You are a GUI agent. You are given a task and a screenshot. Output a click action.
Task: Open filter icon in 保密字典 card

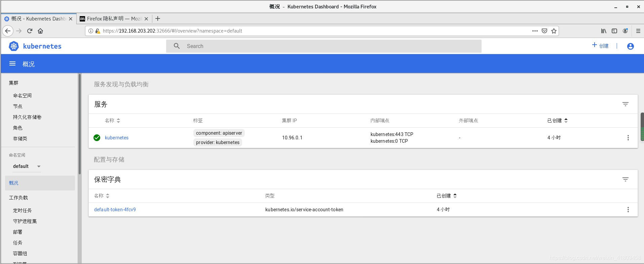[625, 179]
